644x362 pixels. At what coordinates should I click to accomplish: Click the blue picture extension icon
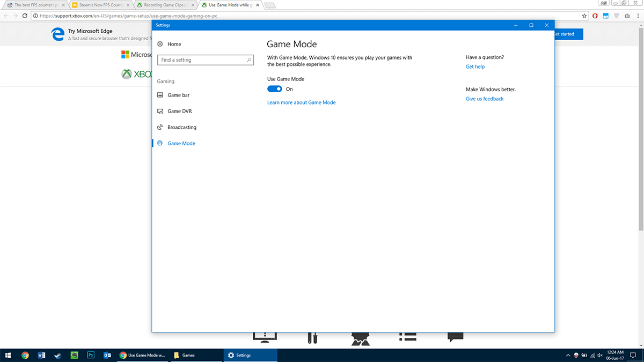pyautogui.click(x=606, y=16)
